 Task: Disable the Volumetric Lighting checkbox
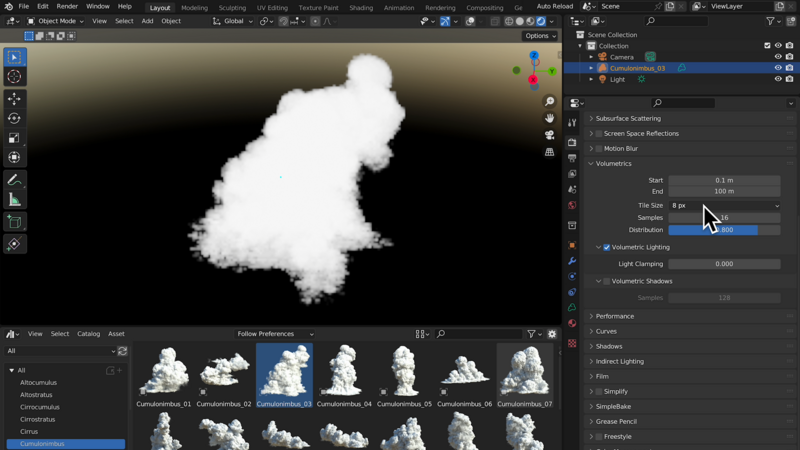point(607,247)
